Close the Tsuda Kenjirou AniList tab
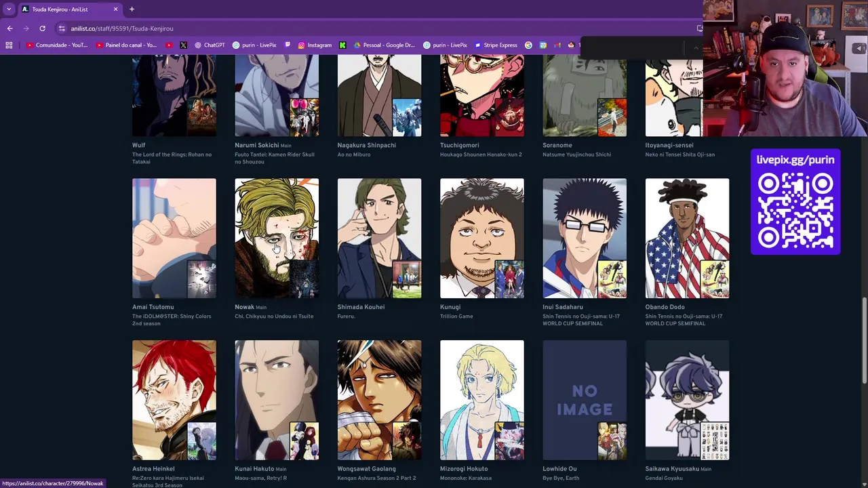 [115, 9]
